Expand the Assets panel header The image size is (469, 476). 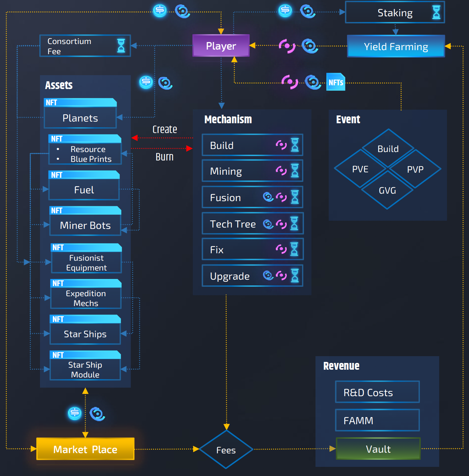59,85
